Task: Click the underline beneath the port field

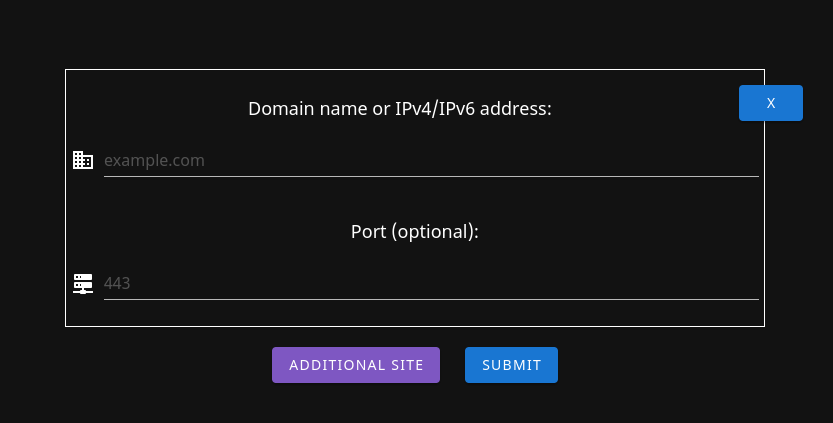Action: coord(431,299)
